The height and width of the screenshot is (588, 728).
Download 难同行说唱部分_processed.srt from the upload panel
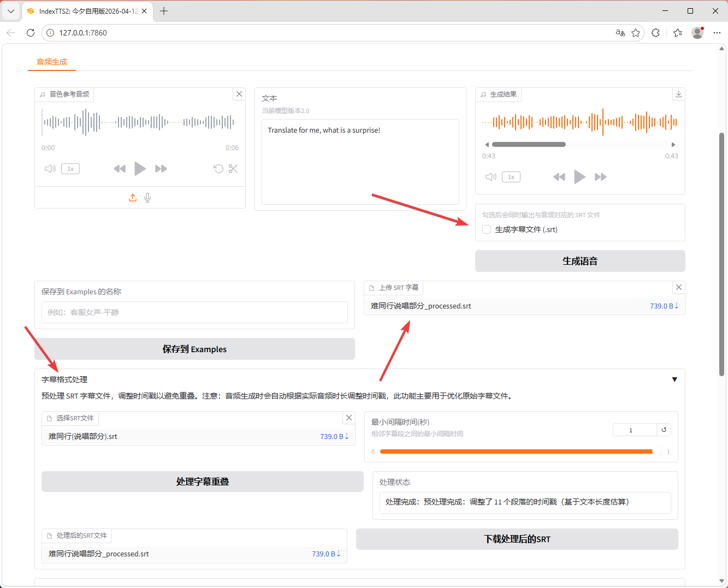pos(676,306)
